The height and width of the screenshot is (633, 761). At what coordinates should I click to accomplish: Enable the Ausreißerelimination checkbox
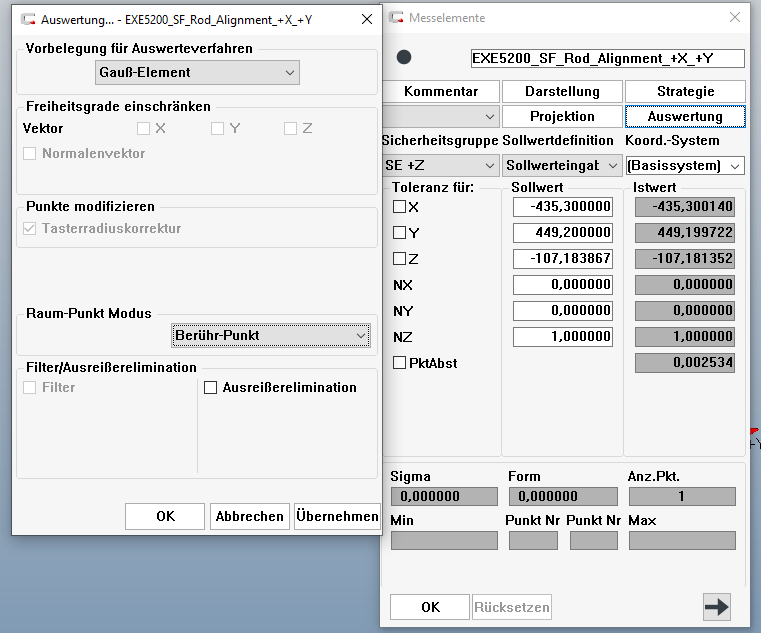(x=211, y=388)
